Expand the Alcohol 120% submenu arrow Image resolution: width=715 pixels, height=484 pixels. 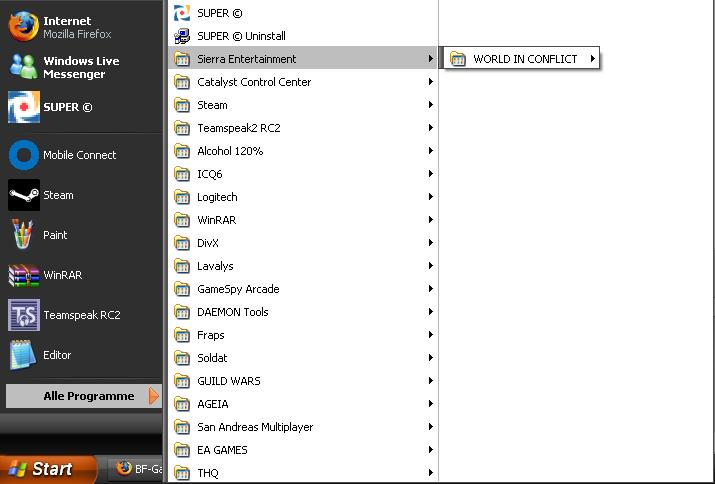click(430, 151)
